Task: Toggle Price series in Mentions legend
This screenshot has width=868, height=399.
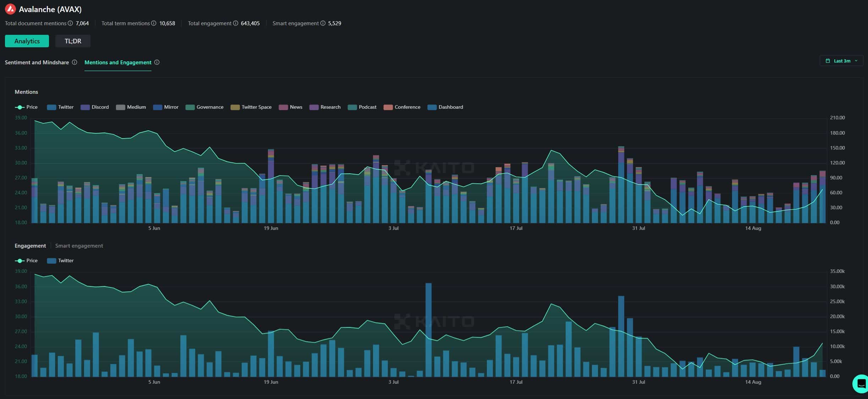Action: coord(26,107)
